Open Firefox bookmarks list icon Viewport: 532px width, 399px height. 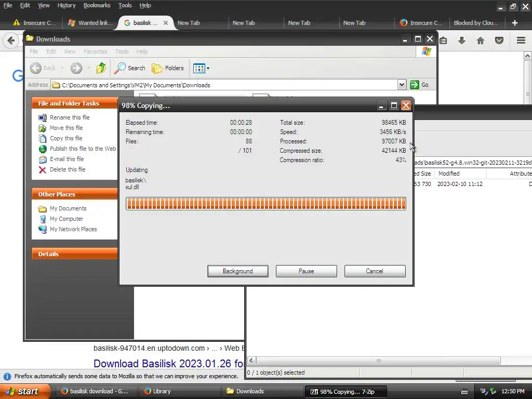coord(443,41)
